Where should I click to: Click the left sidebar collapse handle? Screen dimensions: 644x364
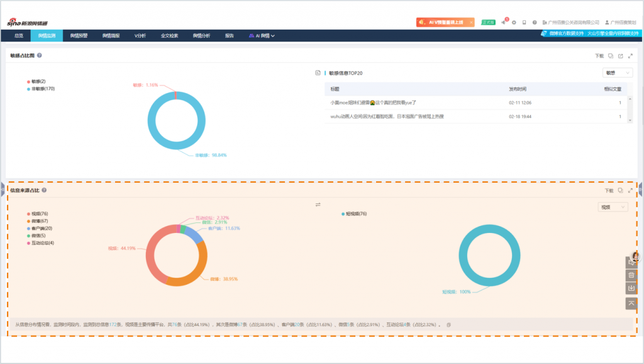point(2,190)
